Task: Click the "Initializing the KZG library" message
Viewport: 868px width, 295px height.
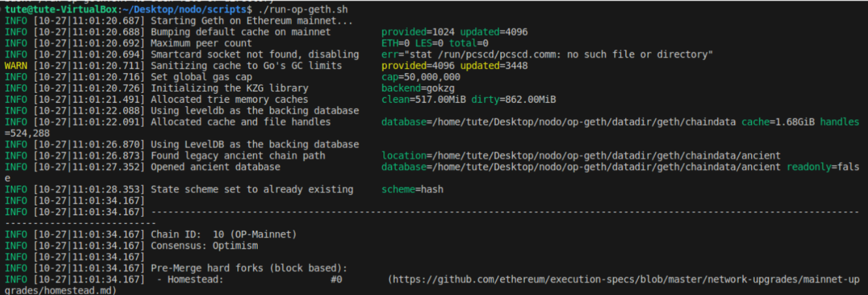Action: pyautogui.click(x=229, y=88)
